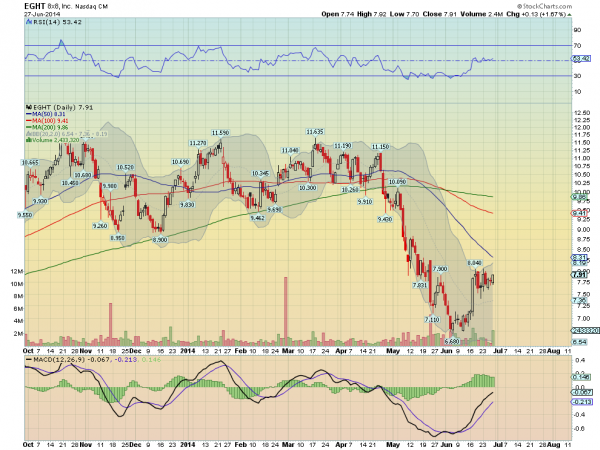The width and height of the screenshot is (600, 450).
Task: Click the red MA(100) legend line marker
Action: (29, 121)
